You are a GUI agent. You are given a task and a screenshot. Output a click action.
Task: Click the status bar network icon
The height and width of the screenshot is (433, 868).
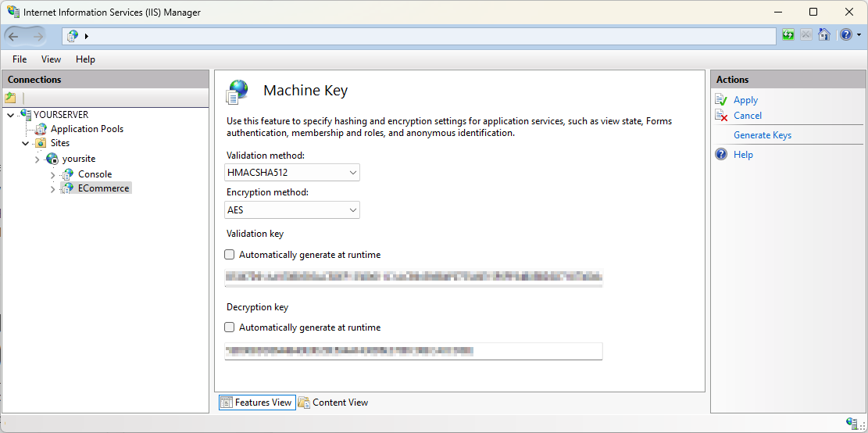(852, 423)
